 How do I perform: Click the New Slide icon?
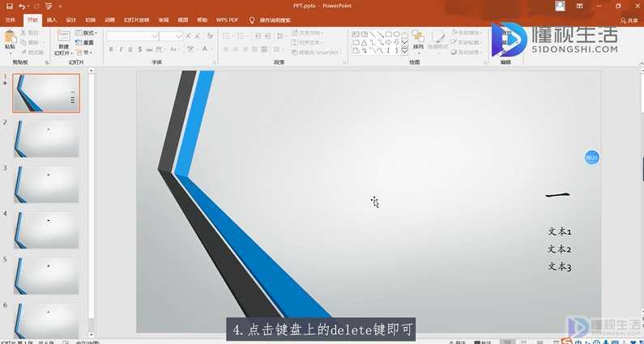point(64,36)
